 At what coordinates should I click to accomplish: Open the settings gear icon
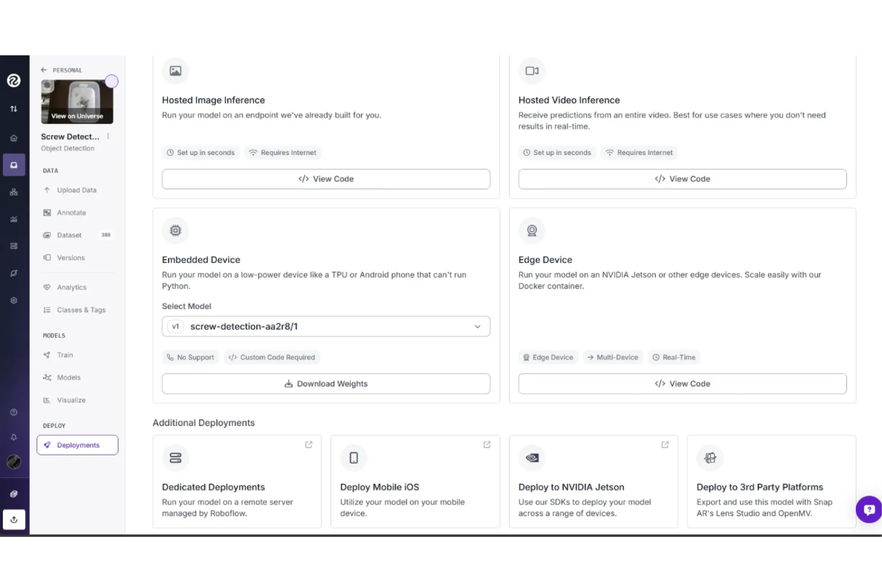point(14,300)
